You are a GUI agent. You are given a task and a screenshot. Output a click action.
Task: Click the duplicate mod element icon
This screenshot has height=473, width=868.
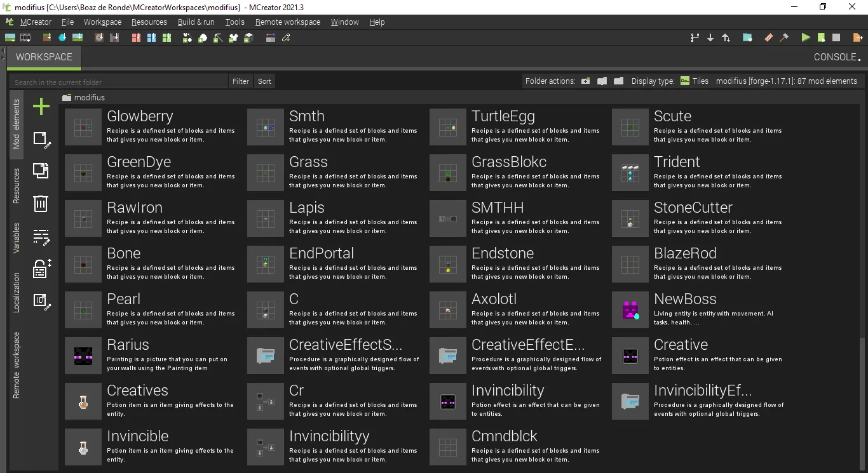click(41, 171)
